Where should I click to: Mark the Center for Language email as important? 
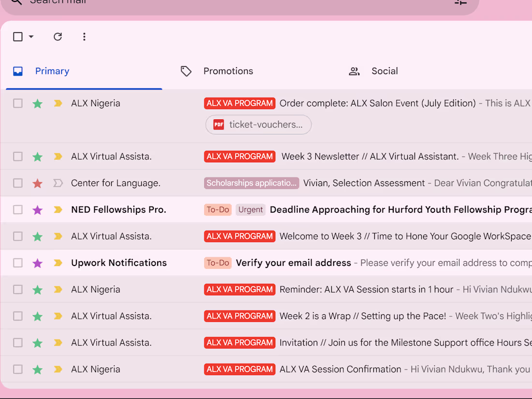click(58, 183)
